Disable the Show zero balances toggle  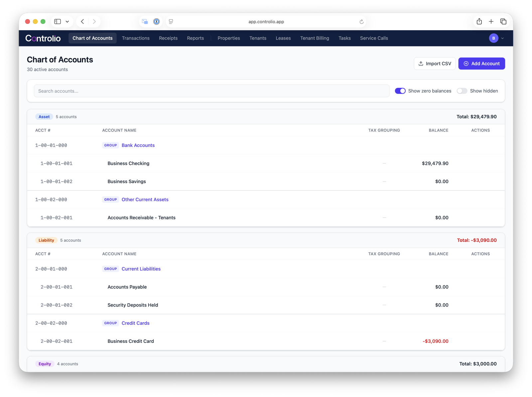click(x=400, y=91)
